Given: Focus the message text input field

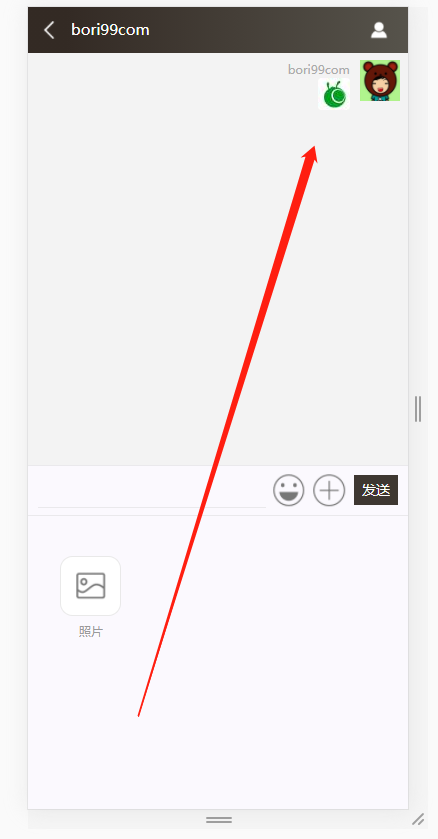Looking at the screenshot, I should click(x=152, y=491).
